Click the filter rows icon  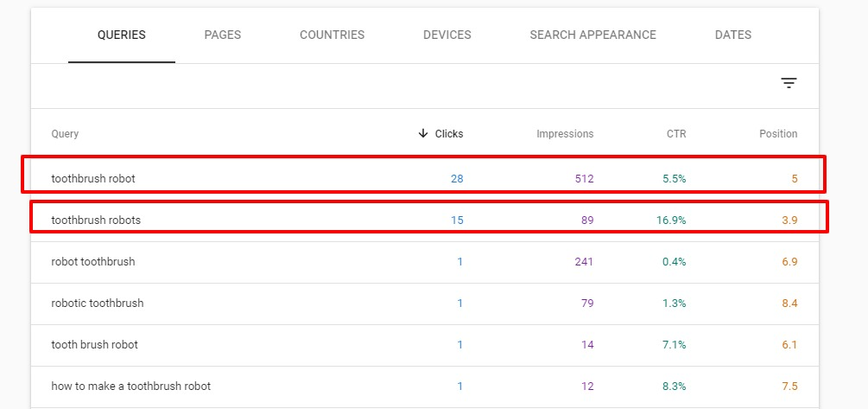[789, 83]
